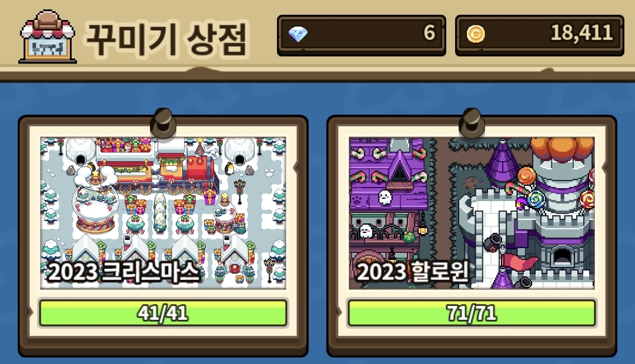635x364 pixels.
Task: Click the pin on Halloween card
Action: (x=472, y=123)
